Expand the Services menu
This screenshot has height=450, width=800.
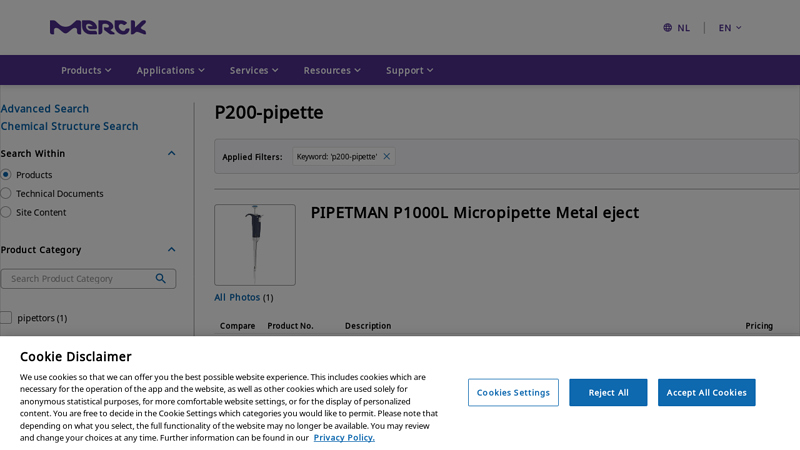click(x=254, y=70)
